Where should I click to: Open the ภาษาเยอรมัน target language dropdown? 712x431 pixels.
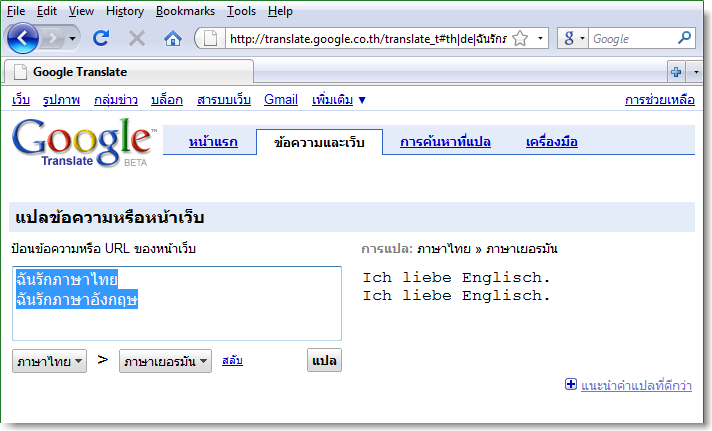(165, 361)
